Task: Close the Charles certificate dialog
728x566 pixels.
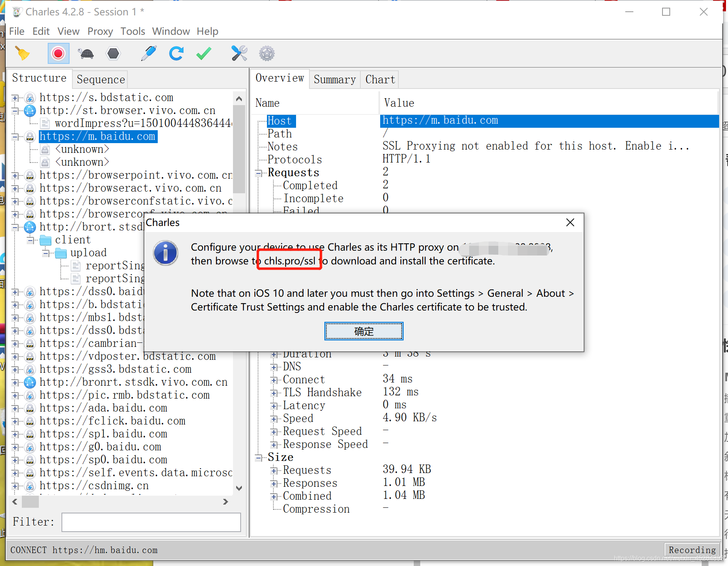Action: click(570, 222)
